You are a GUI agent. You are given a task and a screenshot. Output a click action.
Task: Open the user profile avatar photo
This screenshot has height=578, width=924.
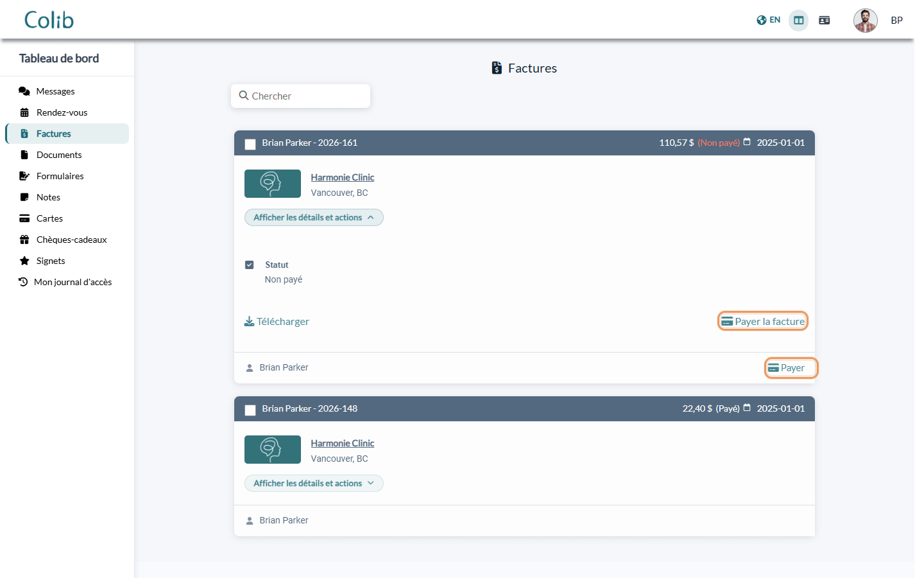tap(865, 21)
